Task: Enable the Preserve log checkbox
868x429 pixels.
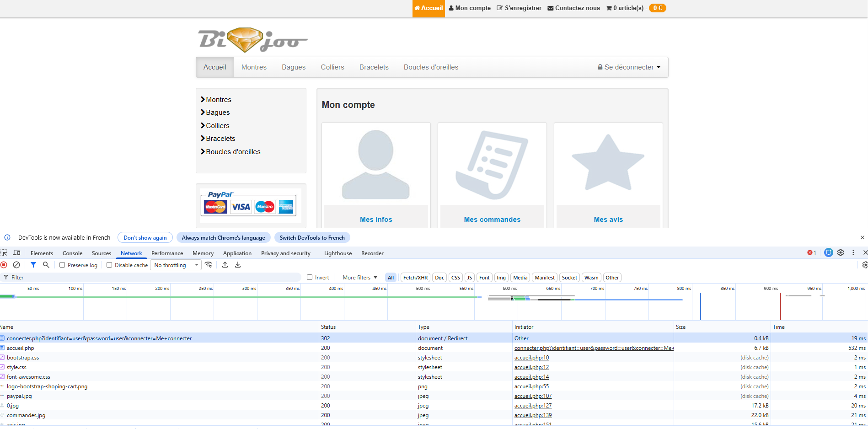Action: 62,265
